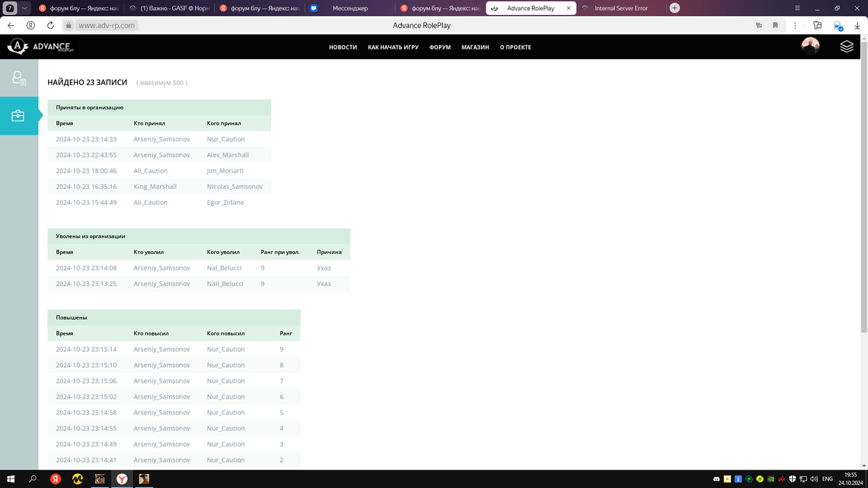Expand the tab list chevron

point(24,8)
